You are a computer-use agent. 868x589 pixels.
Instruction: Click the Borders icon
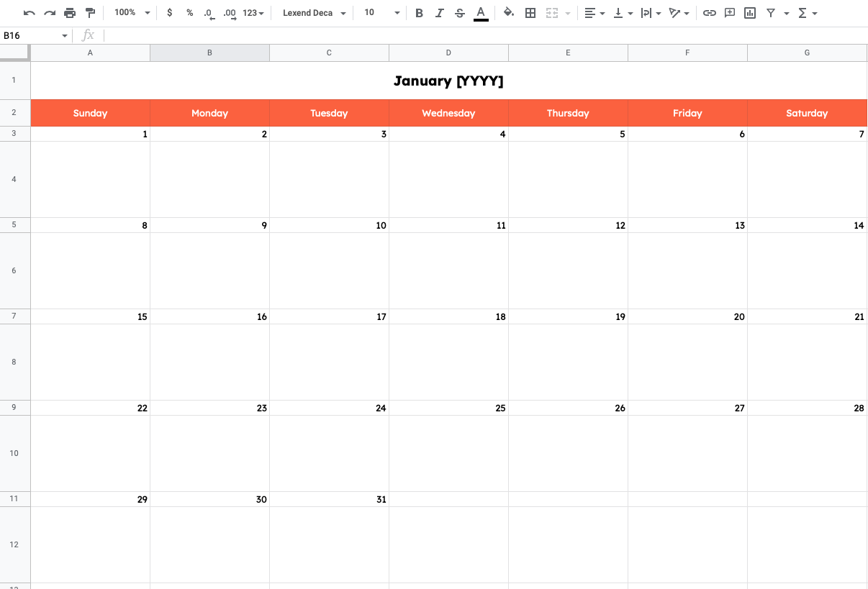point(530,12)
